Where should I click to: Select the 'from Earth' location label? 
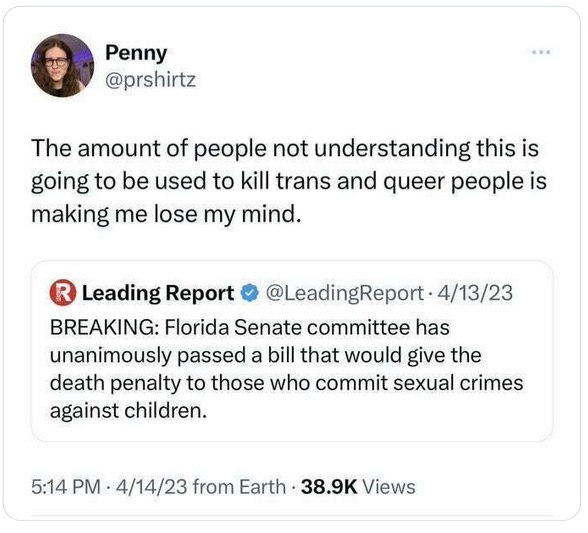[239, 487]
